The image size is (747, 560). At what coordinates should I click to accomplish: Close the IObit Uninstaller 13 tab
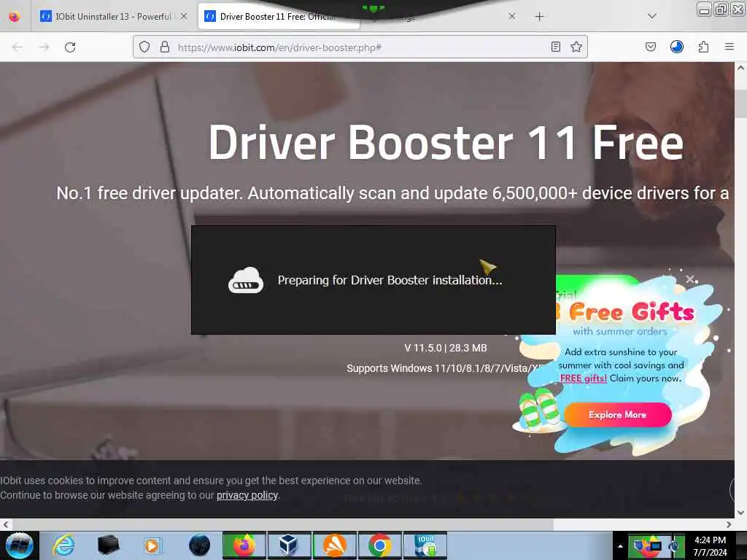click(x=184, y=16)
